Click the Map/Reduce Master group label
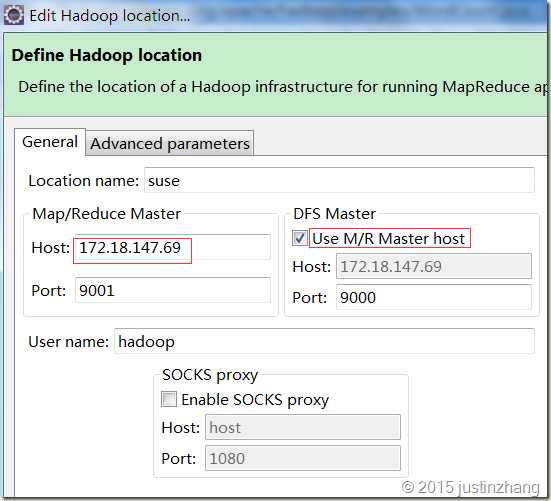The image size is (551, 501). 106,214
